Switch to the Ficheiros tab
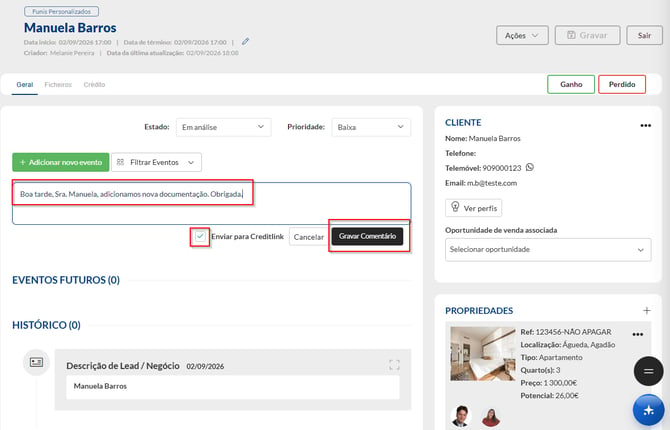670x430 pixels. 58,85
